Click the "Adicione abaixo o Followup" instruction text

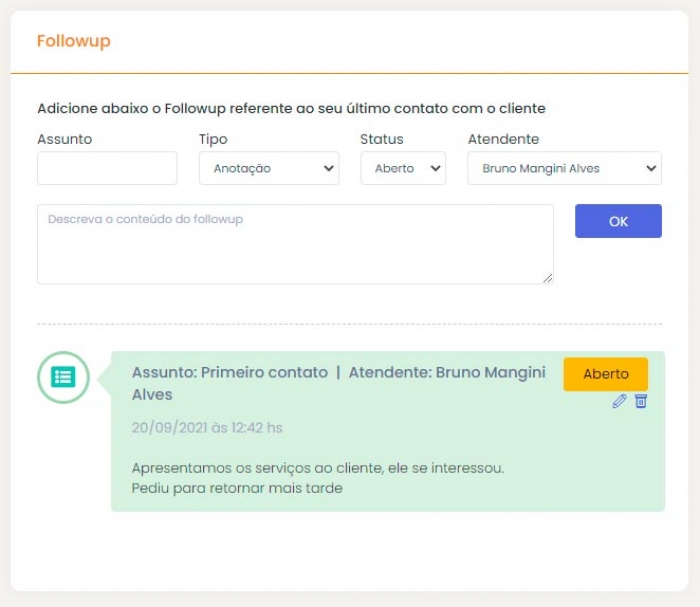291,108
